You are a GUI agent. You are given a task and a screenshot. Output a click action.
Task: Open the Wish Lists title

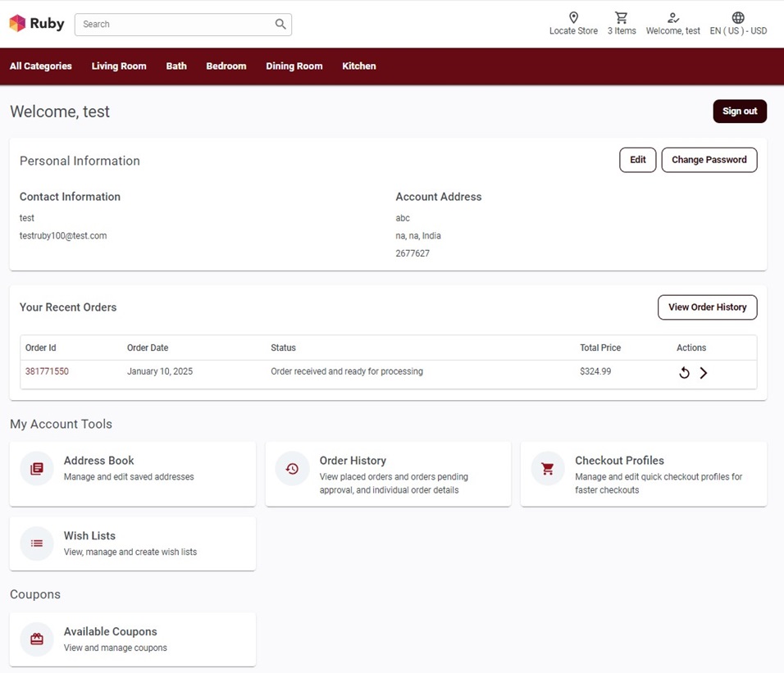89,535
